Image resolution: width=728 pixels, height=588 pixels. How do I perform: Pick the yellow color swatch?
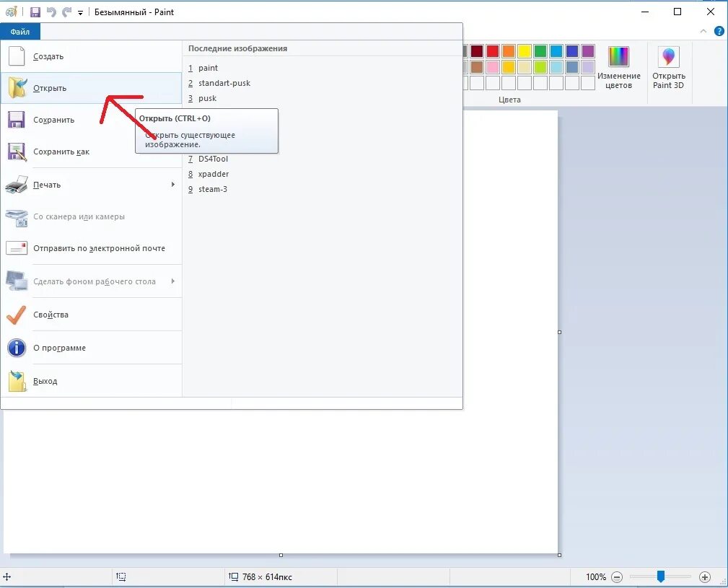click(x=525, y=51)
